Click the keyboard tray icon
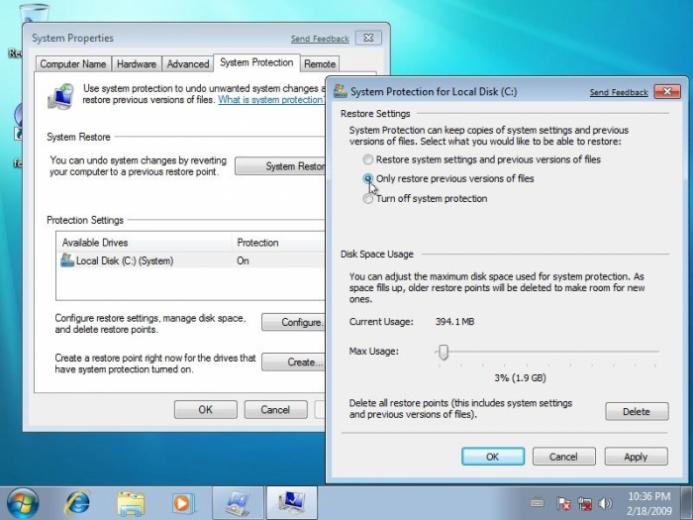693x520 pixels. (x=537, y=503)
